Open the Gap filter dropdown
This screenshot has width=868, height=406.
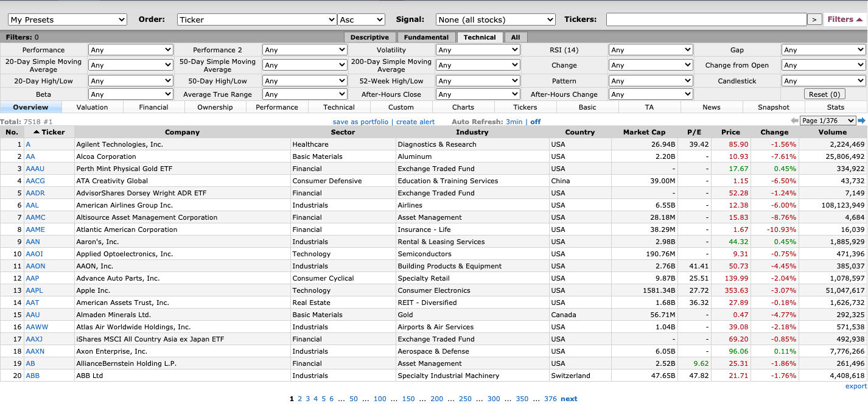[x=824, y=50]
